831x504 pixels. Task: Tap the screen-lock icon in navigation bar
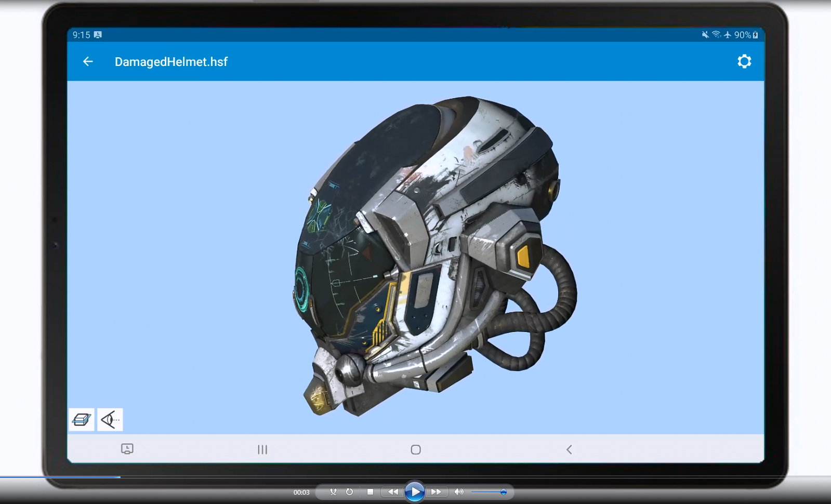[x=127, y=449]
